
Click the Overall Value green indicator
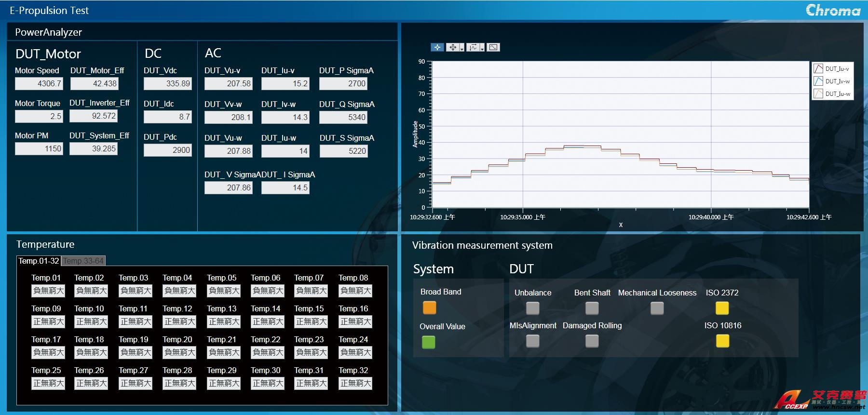click(428, 342)
